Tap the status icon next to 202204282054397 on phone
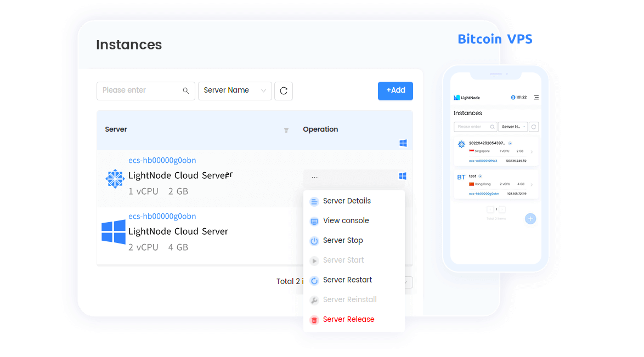 pyautogui.click(x=510, y=143)
